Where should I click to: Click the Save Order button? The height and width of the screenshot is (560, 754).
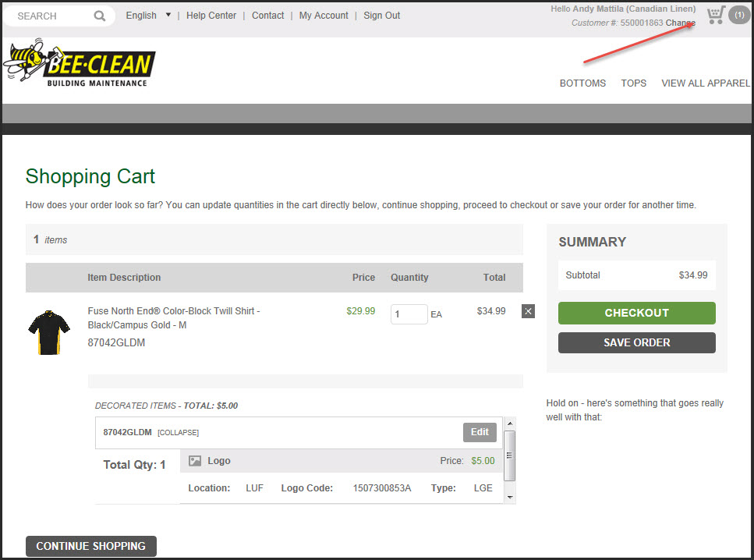pos(636,342)
